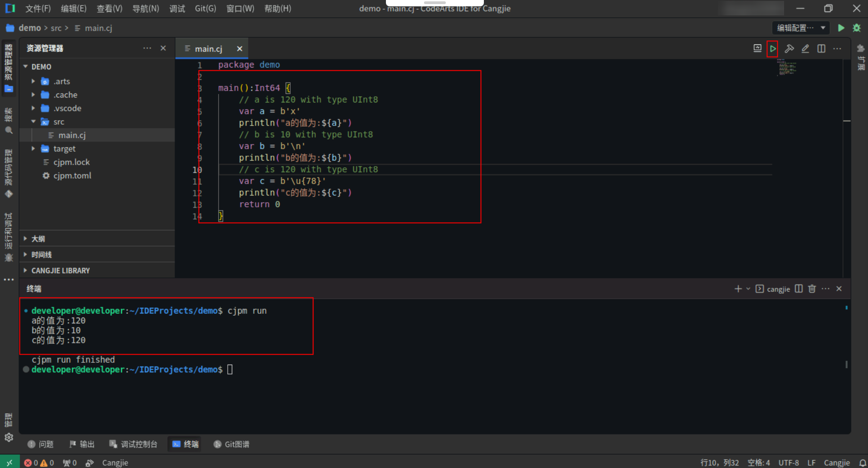The image size is (868, 468).
Task: Split the editor with the split-layout icon
Action: point(821,49)
